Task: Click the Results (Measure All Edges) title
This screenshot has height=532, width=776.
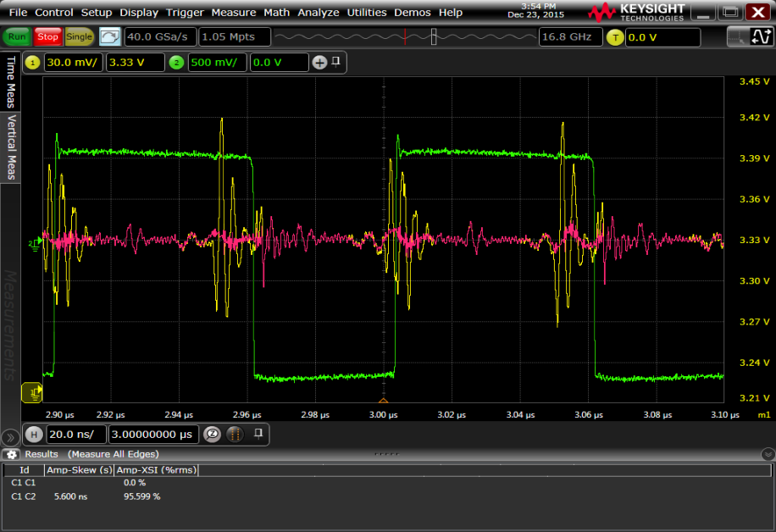Action: tap(91, 454)
